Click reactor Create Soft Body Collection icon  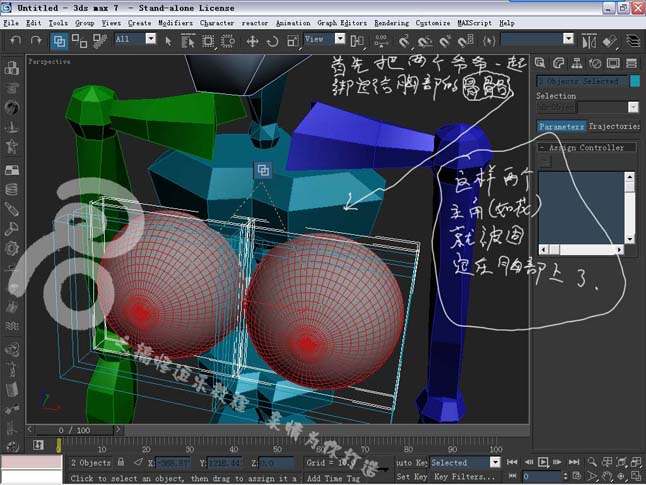click(x=12, y=108)
